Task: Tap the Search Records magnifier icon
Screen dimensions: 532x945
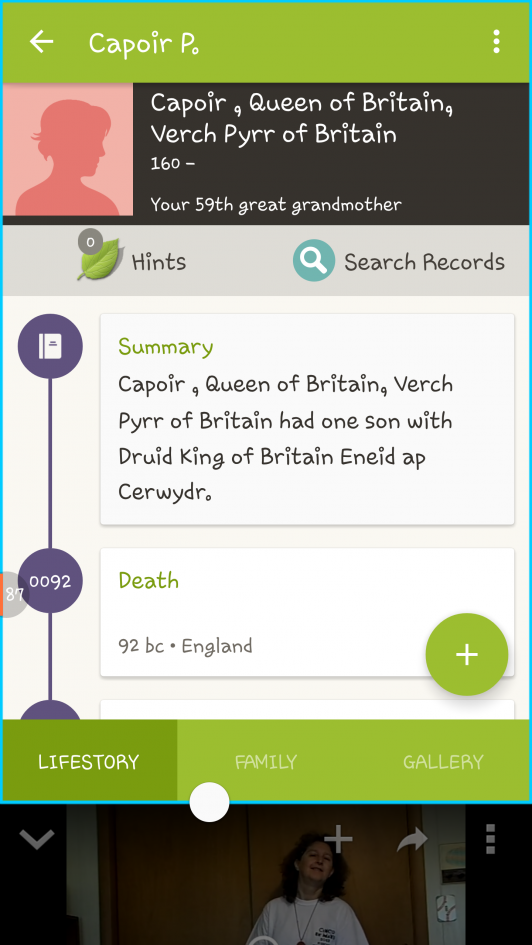Action: point(314,260)
